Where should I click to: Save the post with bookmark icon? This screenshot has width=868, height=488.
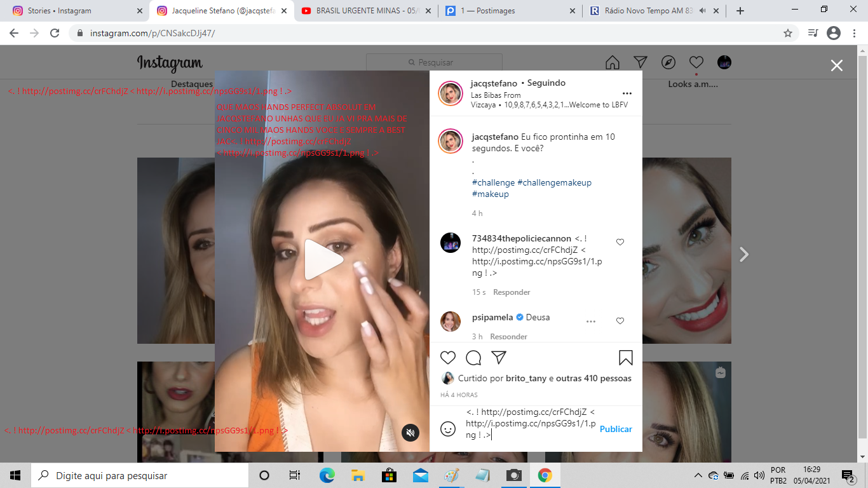coord(626,358)
